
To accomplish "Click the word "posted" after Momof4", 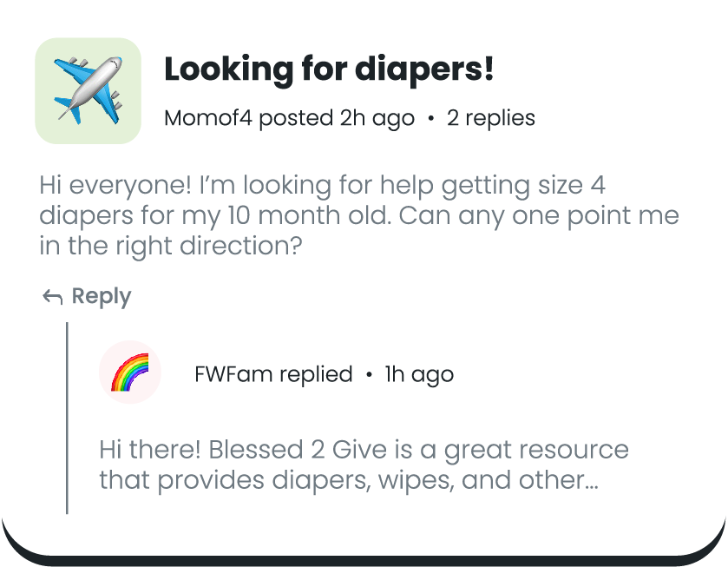I will click(295, 118).
